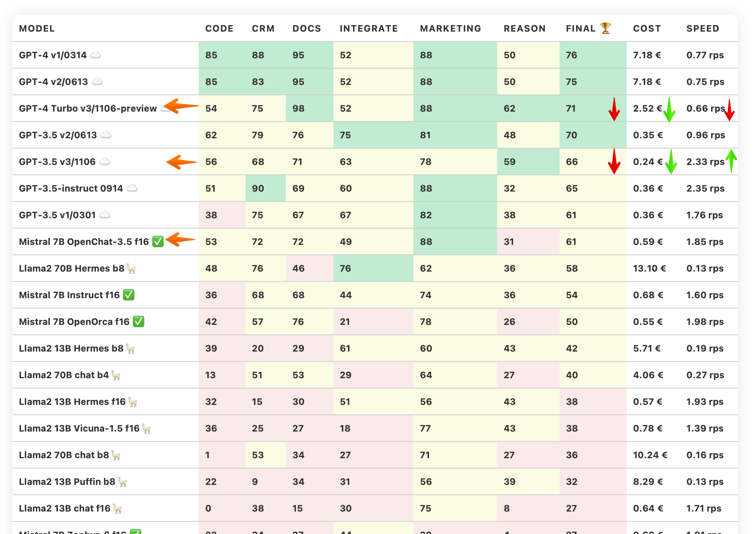Select the llama icon beside Llama2 13B Vicuna-1.5

(x=146, y=428)
